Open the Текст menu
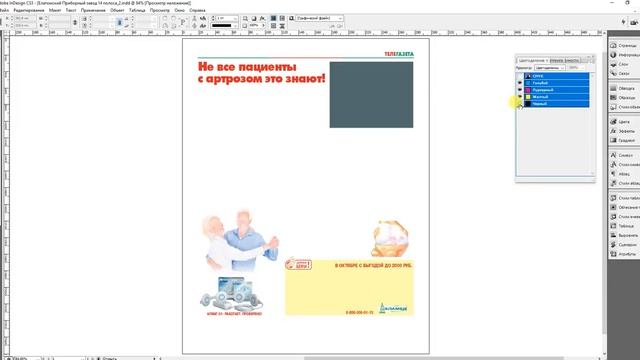 [x=71, y=10]
